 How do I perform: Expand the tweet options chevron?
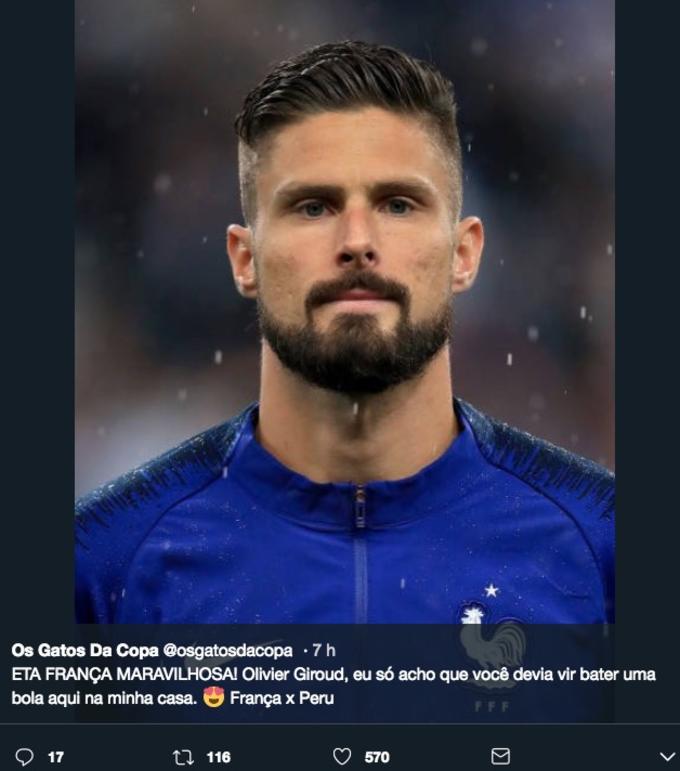(x=667, y=757)
